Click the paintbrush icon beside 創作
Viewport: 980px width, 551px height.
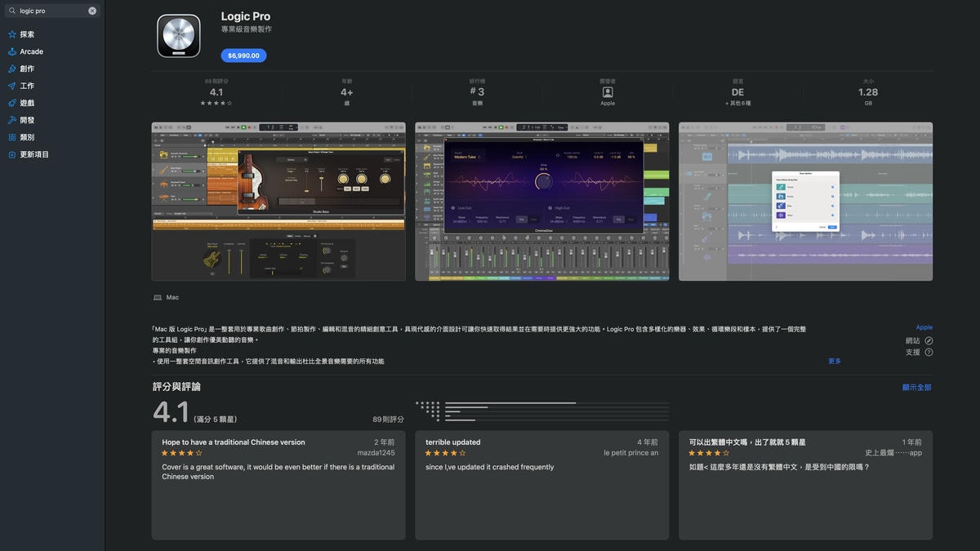[x=12, y=69]
